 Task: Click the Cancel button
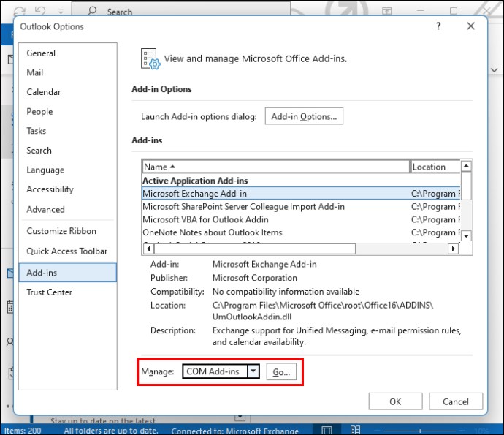[456, 401]
